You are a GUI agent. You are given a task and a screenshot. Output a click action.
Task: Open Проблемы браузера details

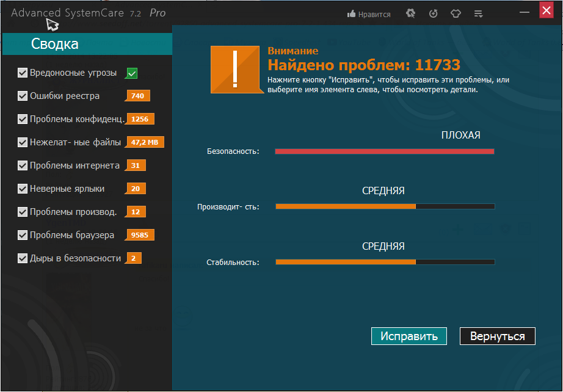(x=72, y=235)
